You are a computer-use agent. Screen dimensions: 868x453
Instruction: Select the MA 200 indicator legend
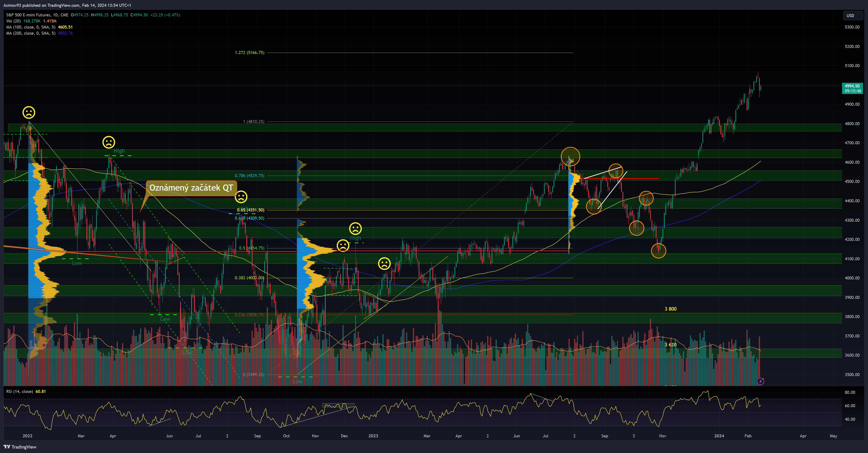point(30,33)
